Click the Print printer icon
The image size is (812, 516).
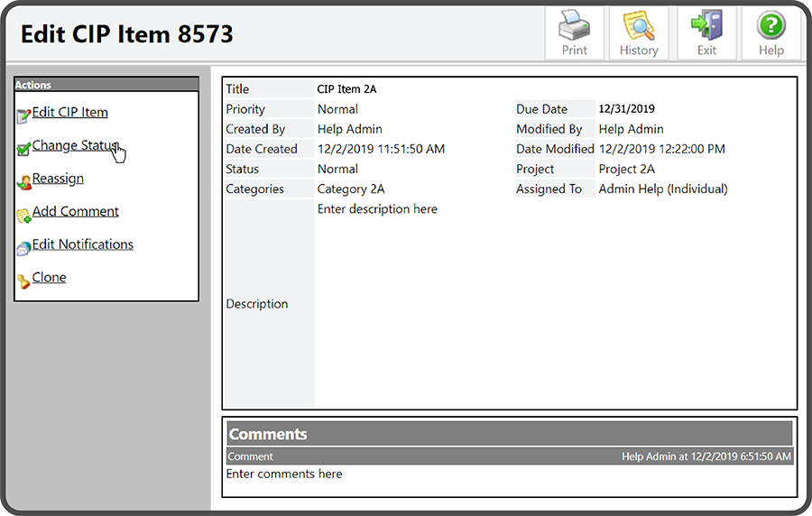pos(575,25)
